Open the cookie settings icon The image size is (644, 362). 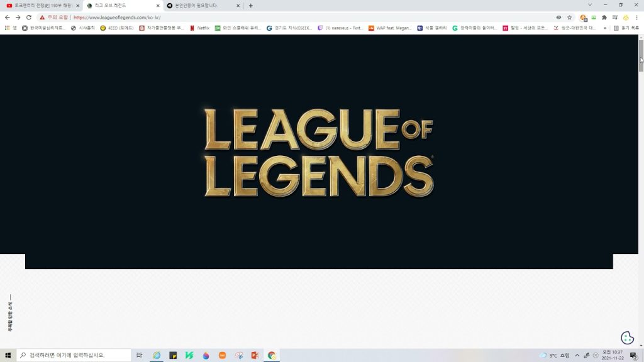point(626,337)
